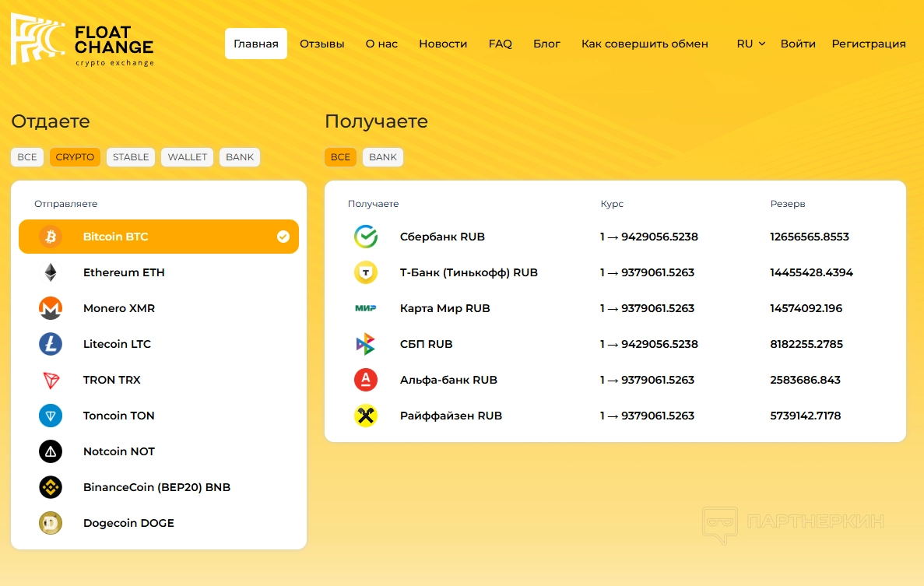Viewport: 924px width, 586px height.
Task: Click the Альфа-банк red icon
Action: 365,380
